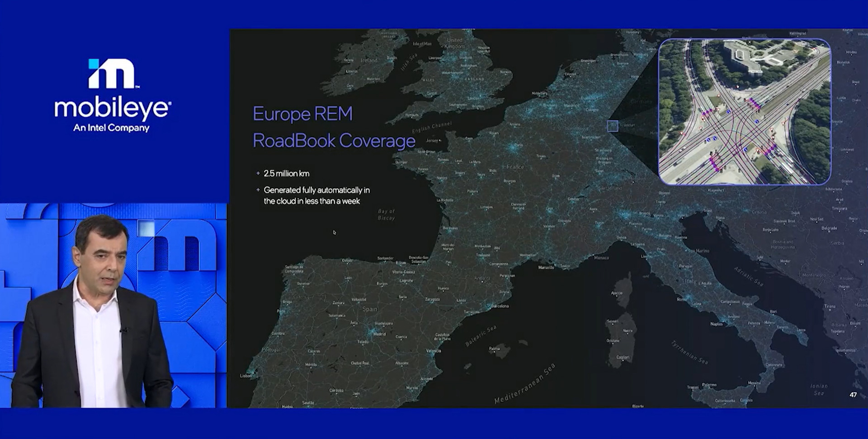Click the "Ireland" label on the map
This screenshot has width=868, height=439.
[x=369, y=60]
